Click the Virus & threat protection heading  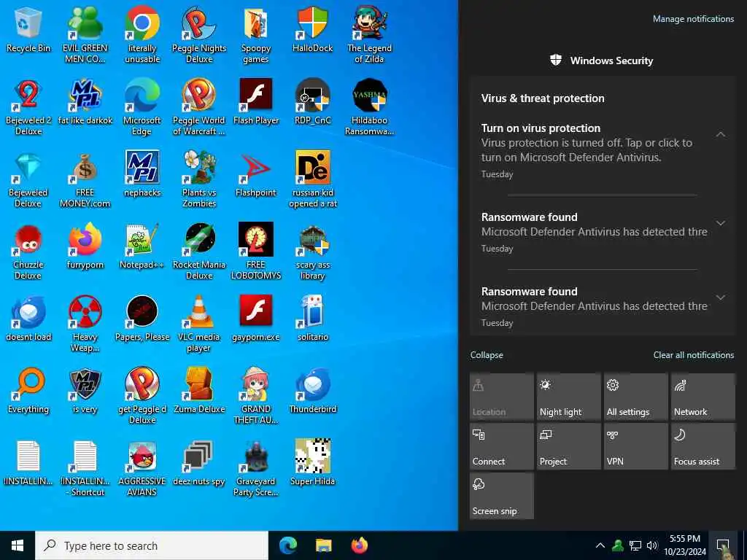543,98
